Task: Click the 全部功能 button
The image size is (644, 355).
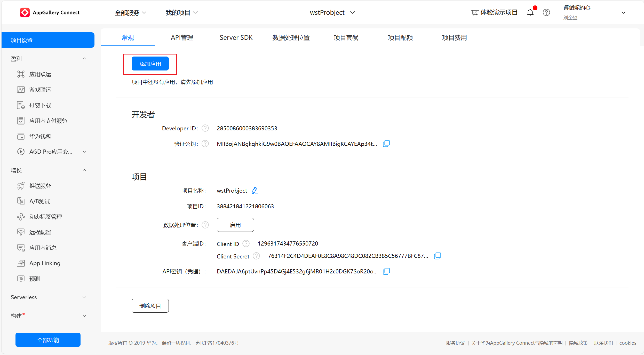Action: click(48, 340)
